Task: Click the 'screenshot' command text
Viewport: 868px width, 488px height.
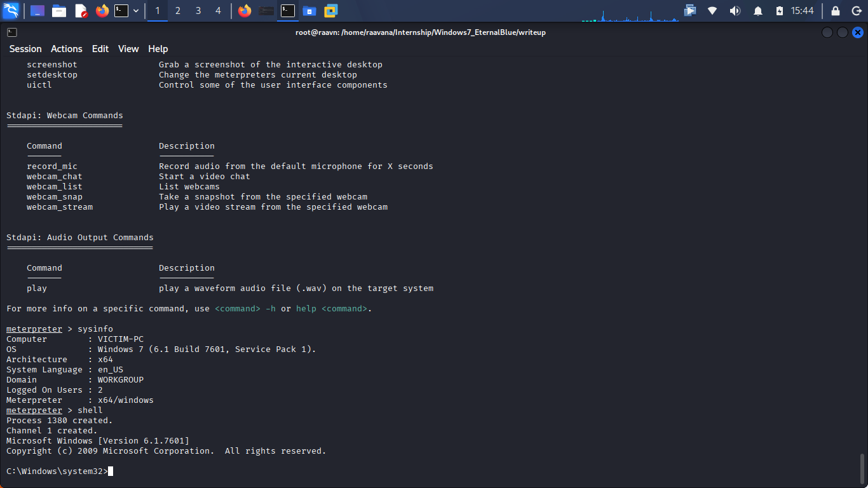Action: (52, 65)
